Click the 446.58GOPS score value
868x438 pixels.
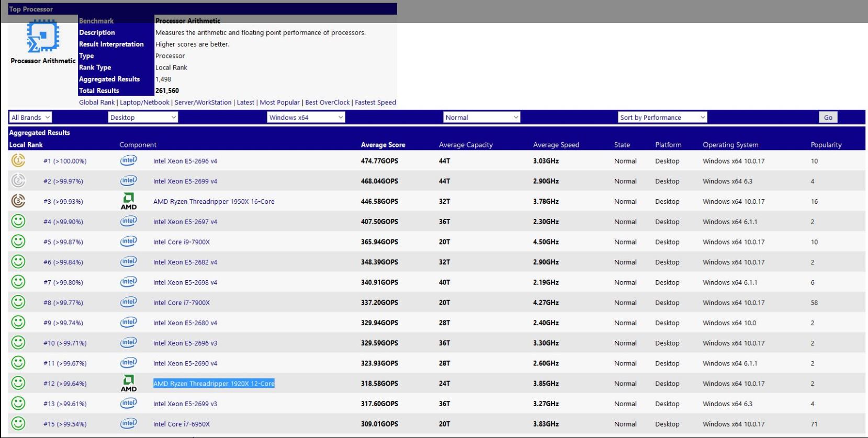click(x=379, y=201)
